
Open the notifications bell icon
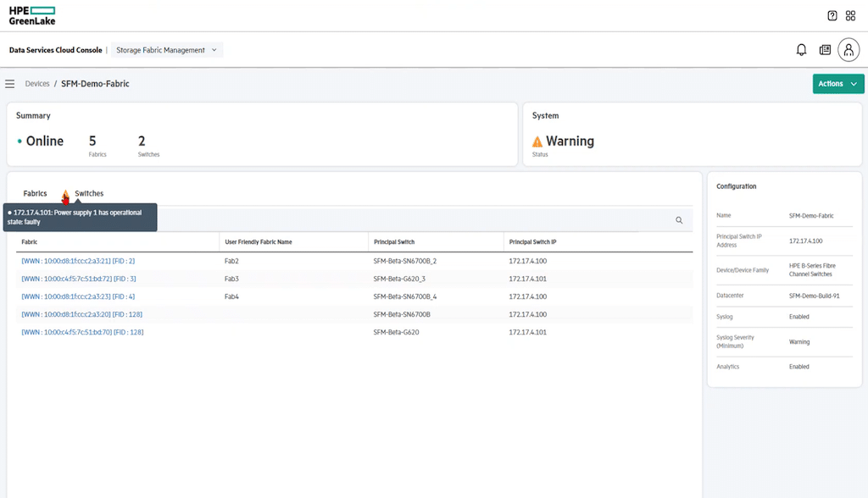(x=801, y=50)
